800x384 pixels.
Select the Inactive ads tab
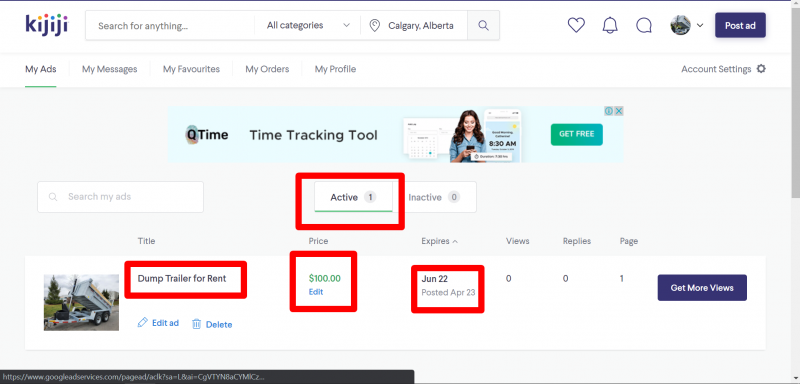[434, 197]
